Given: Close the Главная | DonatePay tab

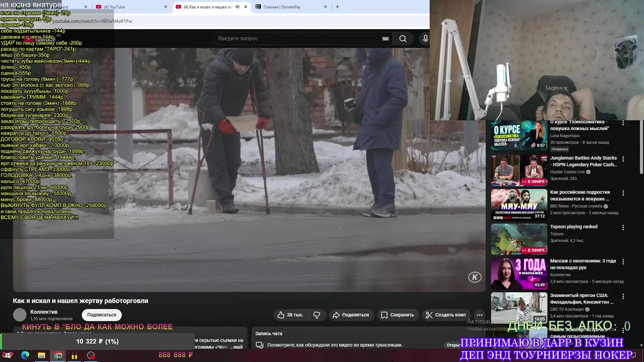Looking at the screenshot, I should 325,7.
